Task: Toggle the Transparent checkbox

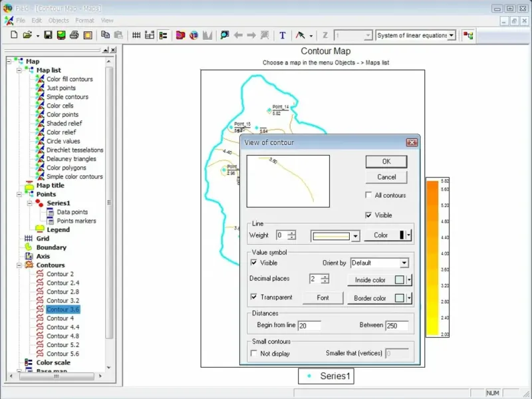Action: click(253, 297)
